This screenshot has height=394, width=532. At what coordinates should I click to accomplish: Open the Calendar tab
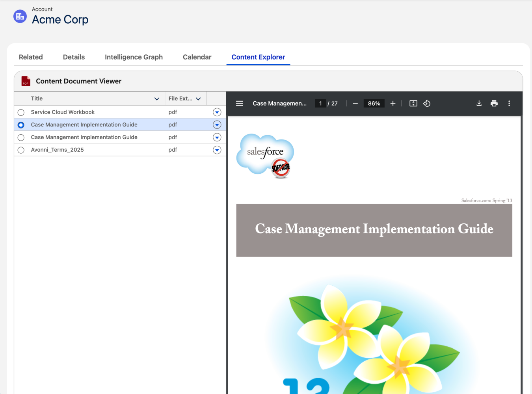197,57
